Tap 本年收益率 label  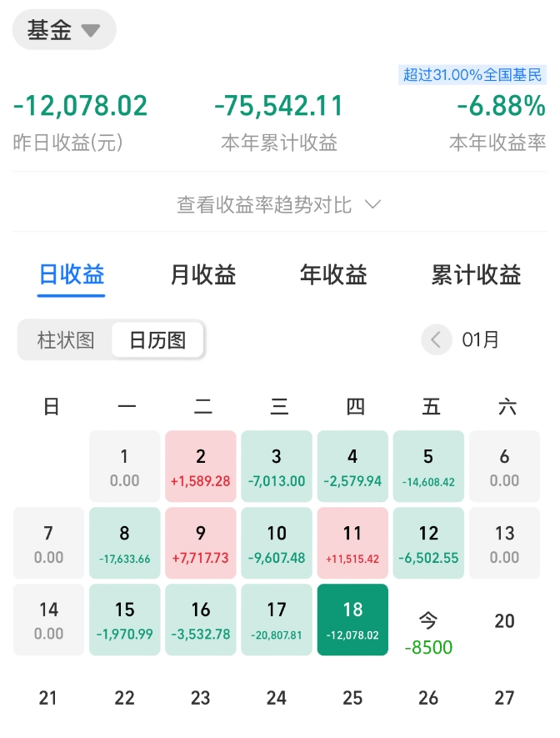[497, 142]
